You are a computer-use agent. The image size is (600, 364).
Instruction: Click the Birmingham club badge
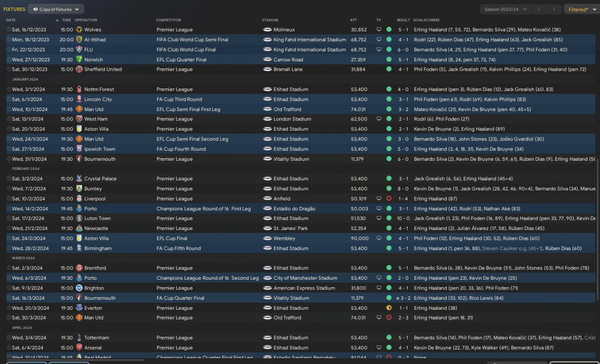(x=79, y=248)
